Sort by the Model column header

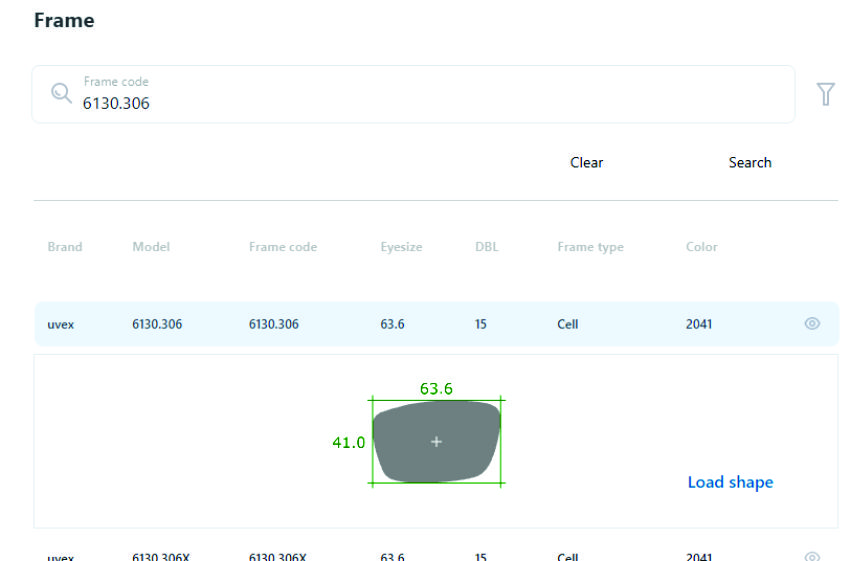tap(151, 247)
